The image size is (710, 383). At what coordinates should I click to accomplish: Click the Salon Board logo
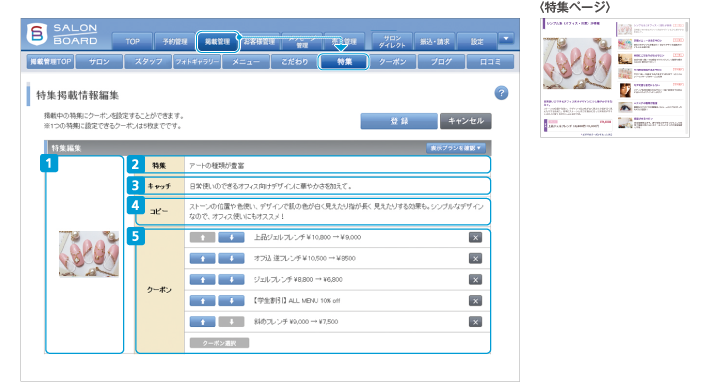click(62, 34)
